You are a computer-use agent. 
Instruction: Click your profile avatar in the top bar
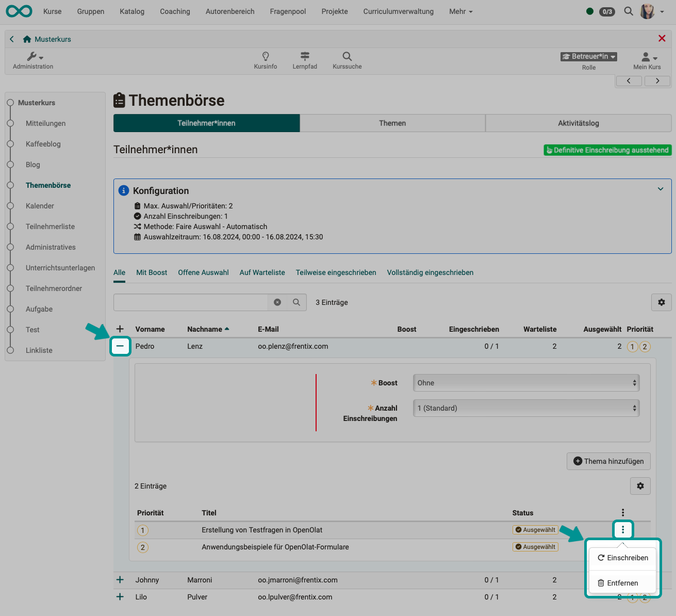(x=647, y=11)
